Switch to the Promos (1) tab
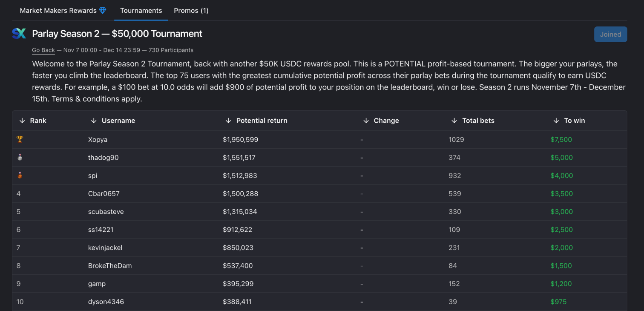Screen dimensions: 644x311 click(191, 11)
